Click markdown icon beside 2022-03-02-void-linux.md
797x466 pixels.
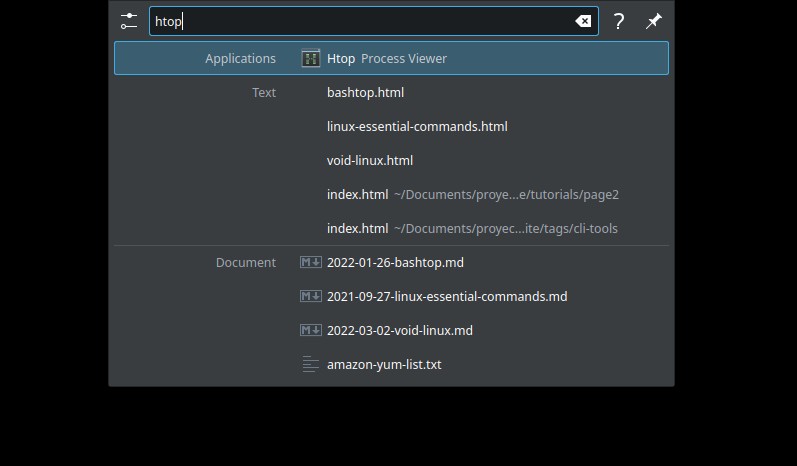coord(311,330)
